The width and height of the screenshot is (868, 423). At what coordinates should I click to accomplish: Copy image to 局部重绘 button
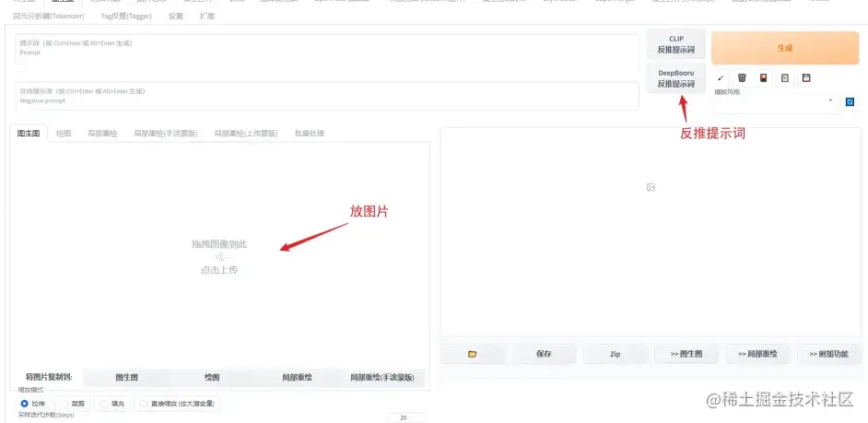click(x=298, y=378)
